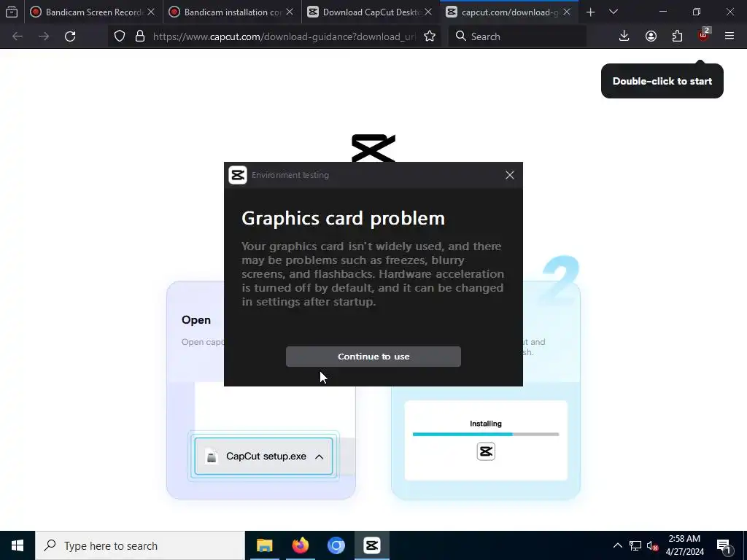Open the Windows Start menu
Viewport: 747px width, 560px height.
(x=18, y=545)
